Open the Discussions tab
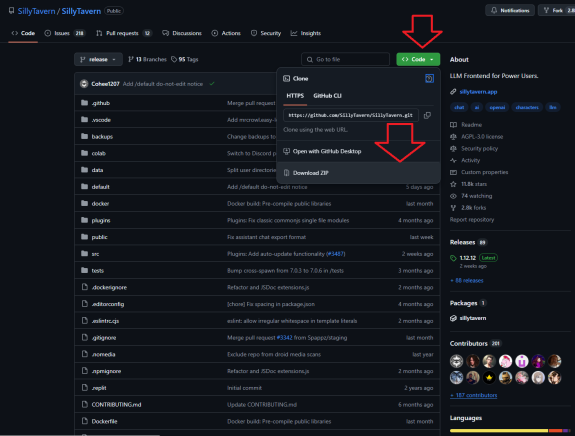Screen dimensions: 575x436 click(x=182, y=33)
